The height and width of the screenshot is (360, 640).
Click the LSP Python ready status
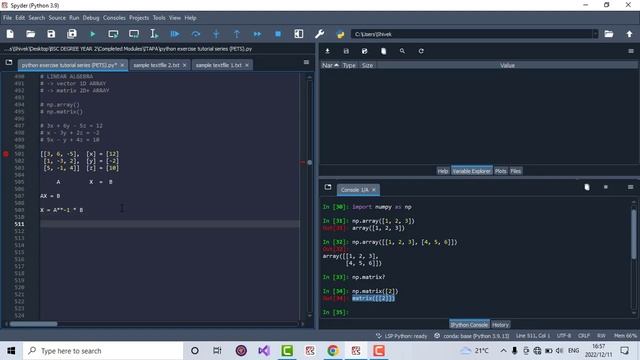tap(402, 336)
